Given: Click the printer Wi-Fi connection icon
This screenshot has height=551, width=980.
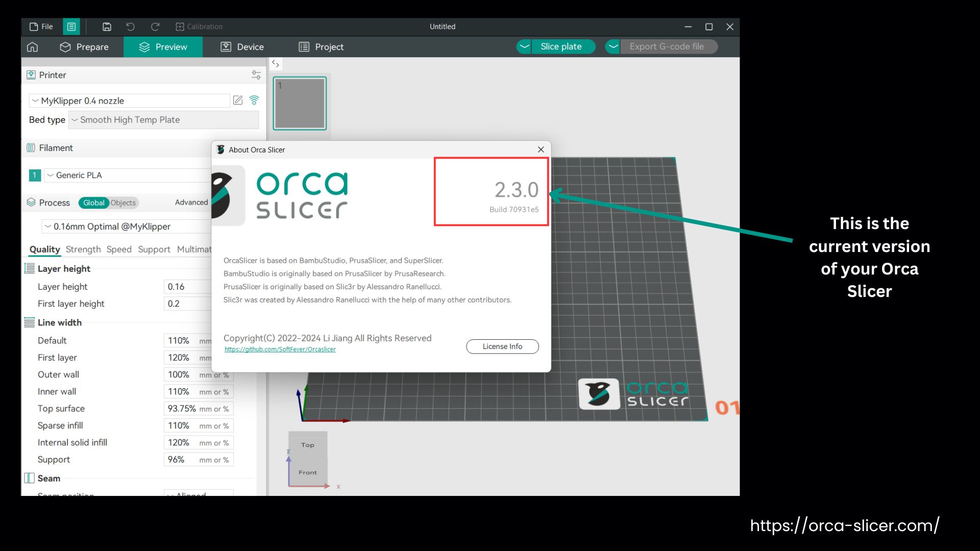Looking at the screenshot, I should (x=254, y=101).
